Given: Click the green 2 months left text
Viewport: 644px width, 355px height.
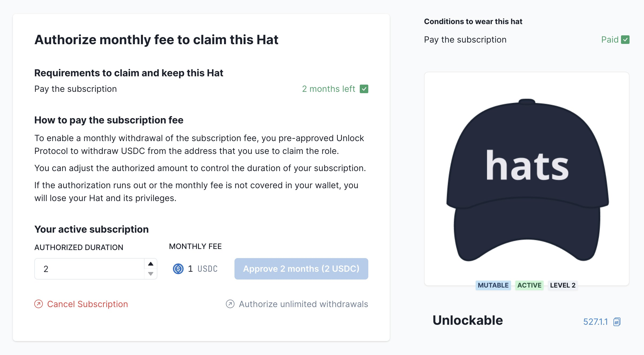Looking at the screenshot, I should pyautogui.click(x=328, y=89).
